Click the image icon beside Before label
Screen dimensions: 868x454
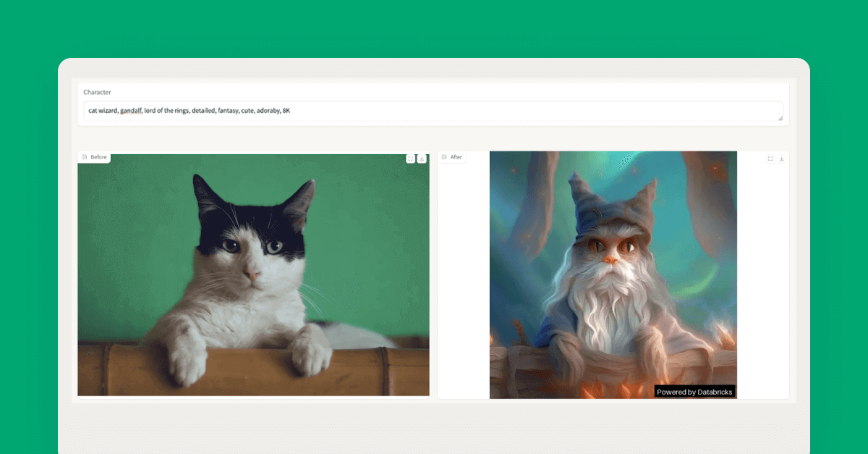[x=85, y=157]
